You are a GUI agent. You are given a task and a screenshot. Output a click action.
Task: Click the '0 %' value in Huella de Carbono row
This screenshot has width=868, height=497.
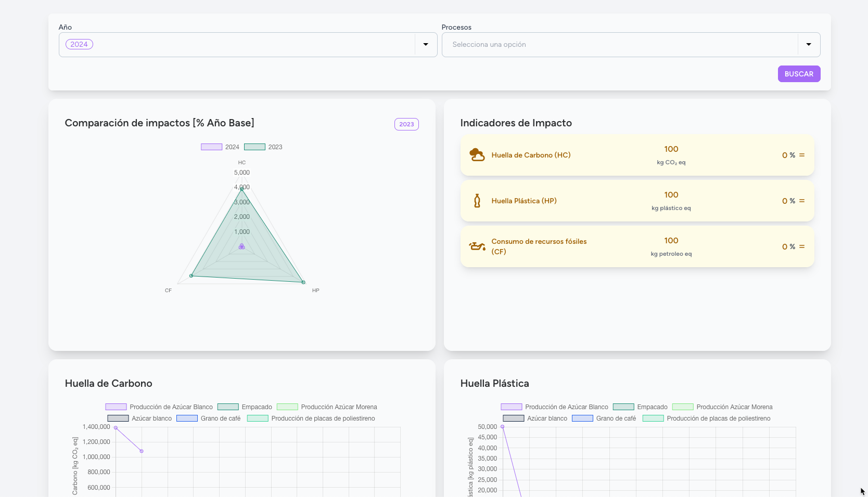788,155
